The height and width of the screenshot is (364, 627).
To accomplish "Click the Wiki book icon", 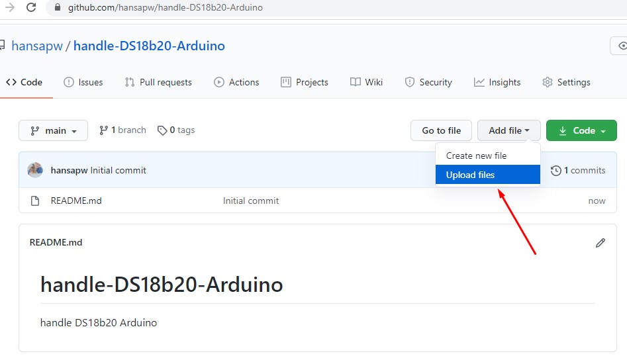I will [x=356, y=82].
